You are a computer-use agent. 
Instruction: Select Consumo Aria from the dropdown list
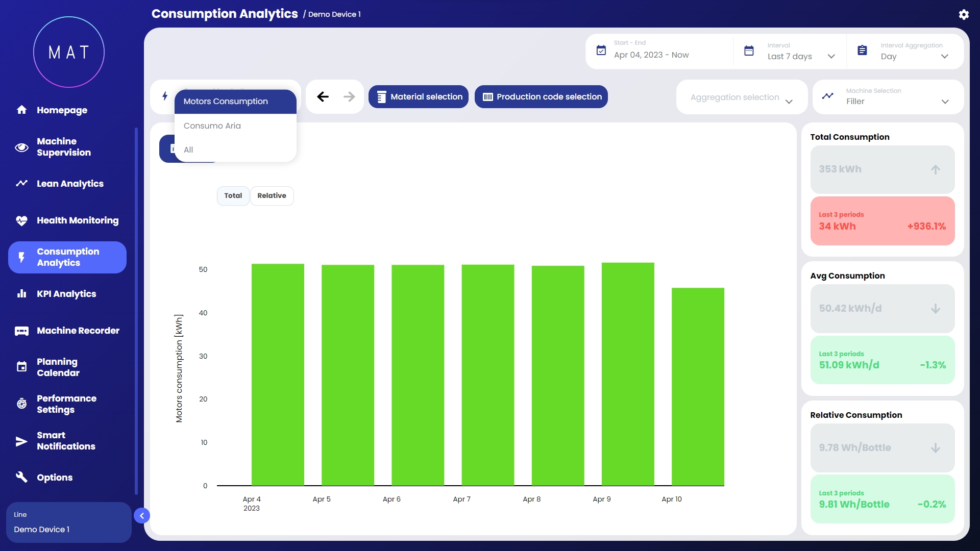point(212,126)
